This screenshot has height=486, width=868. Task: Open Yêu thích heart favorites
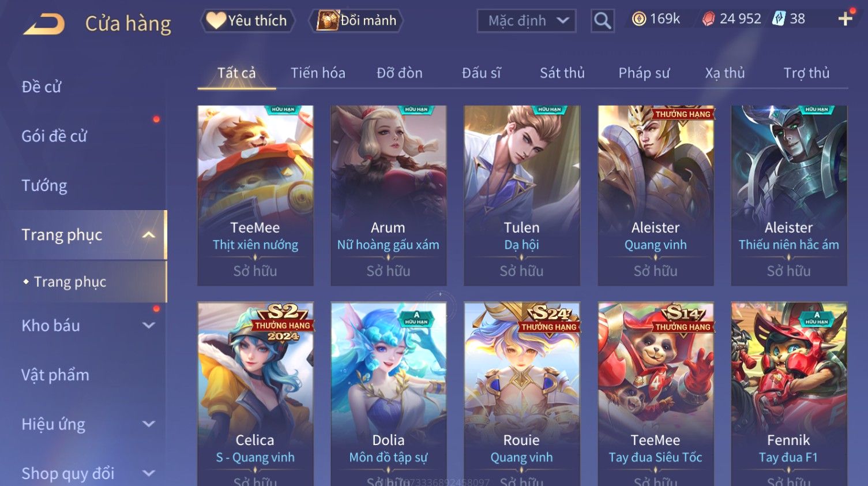click(247, 21)
